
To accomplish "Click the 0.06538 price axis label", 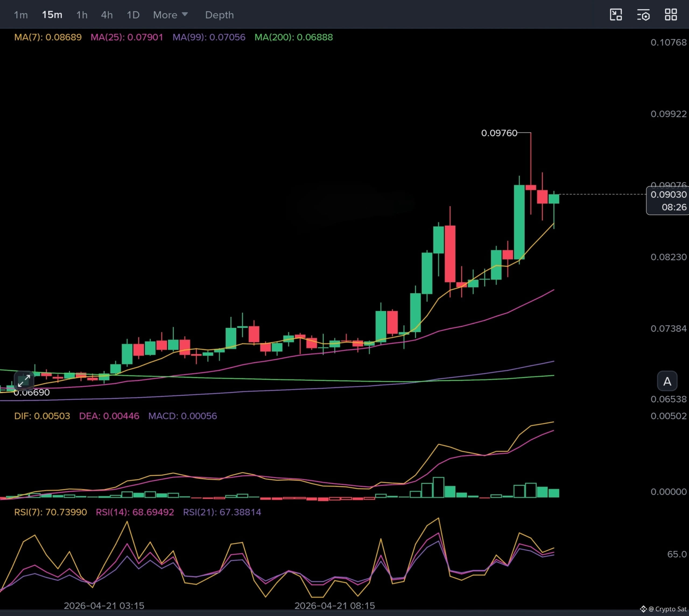I will pos(668,399).
